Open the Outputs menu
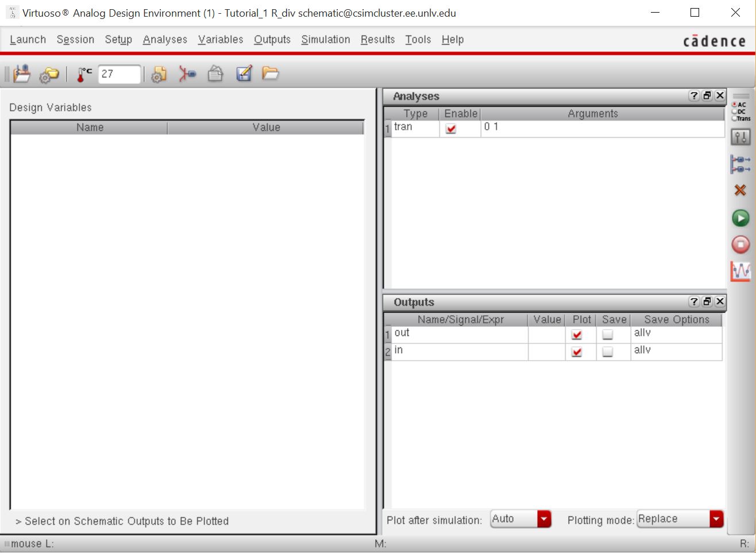756x553 pixels. coord(272,40)
